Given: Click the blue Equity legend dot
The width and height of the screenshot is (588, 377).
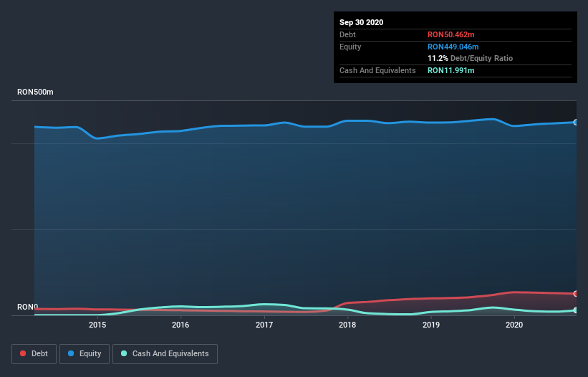Looking at the screenshot, I should coord(71,353).
